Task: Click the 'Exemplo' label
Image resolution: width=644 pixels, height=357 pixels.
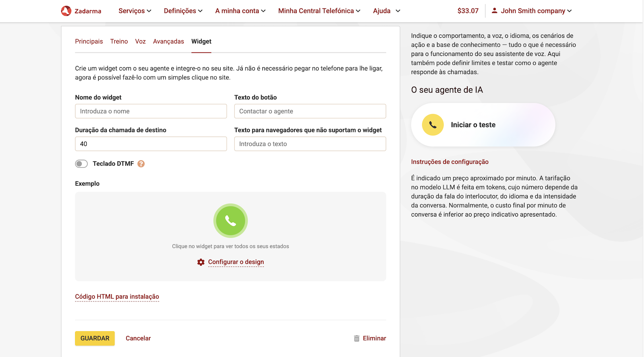Action: (87, 184)
